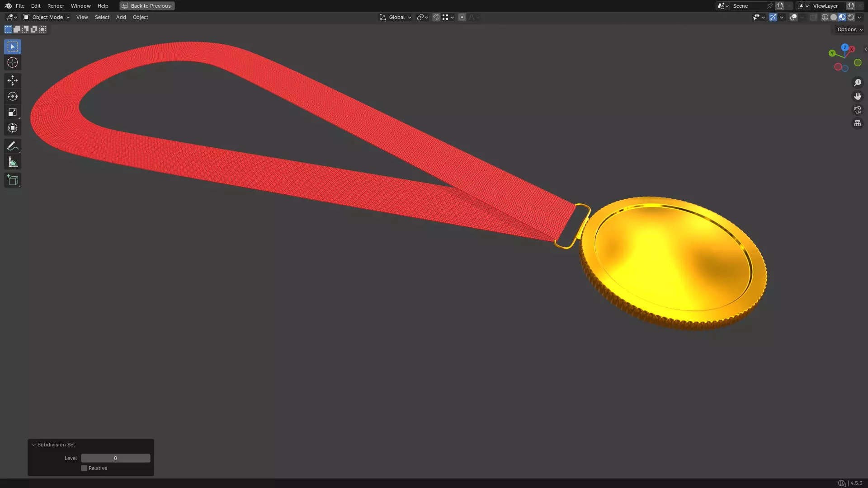
Task: Enable the Relative checkbox
Action: coord(84,468)
